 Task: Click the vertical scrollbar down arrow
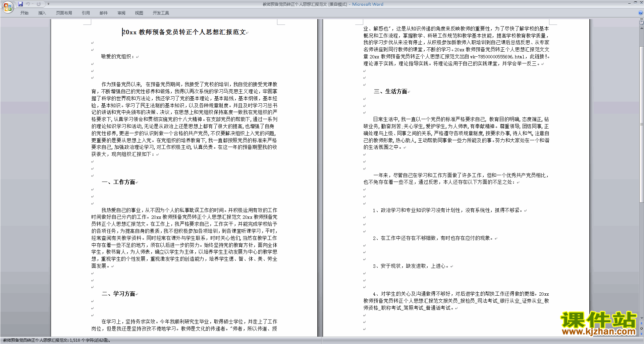click(642, 318)
